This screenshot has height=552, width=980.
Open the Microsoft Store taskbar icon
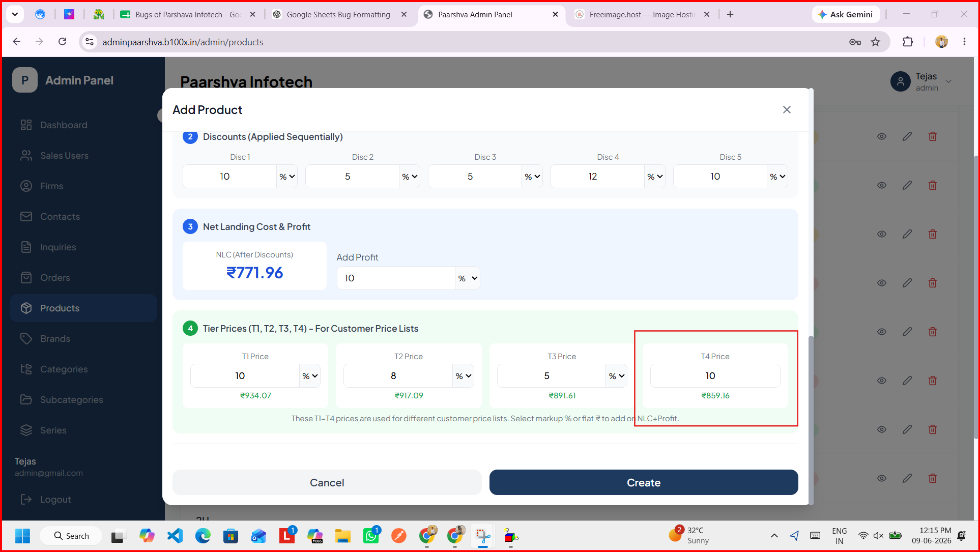click(x=231, y=536)
